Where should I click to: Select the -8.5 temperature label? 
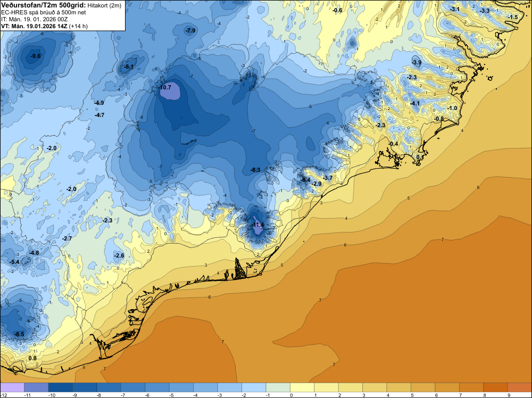pos(19,334)
